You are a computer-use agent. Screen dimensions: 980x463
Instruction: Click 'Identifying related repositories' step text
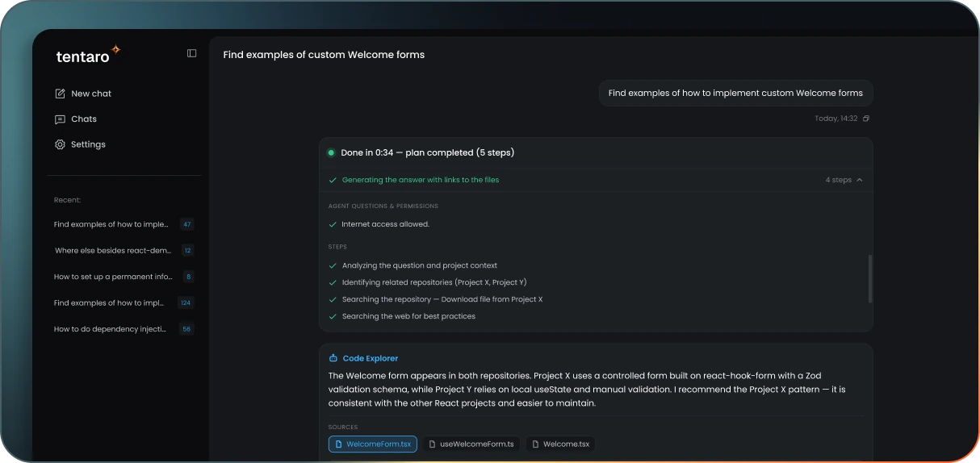coord(434,282)
